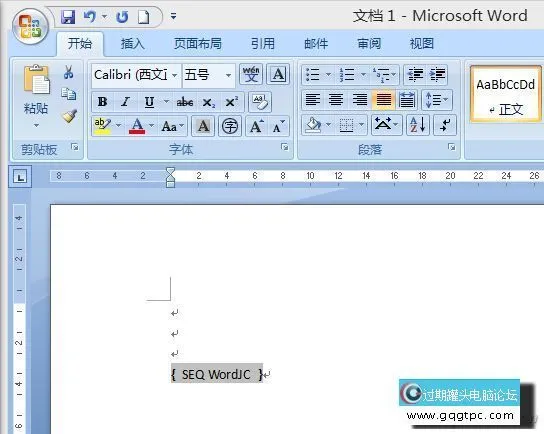Toggle bold formatting

pyautogui.click(x=102, y=102)
